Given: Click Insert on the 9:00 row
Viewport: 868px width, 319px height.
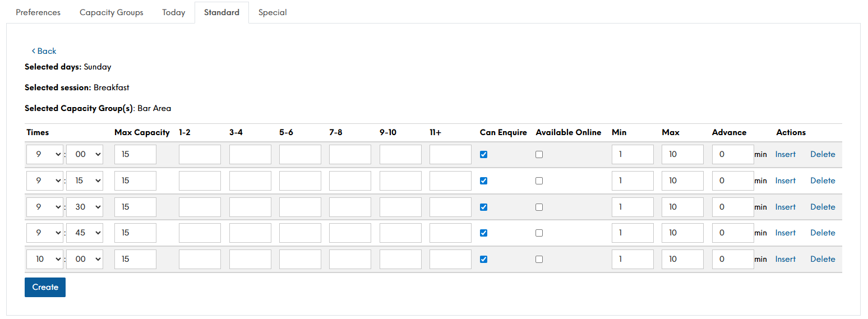Looking at the screenshot, I should [785, 155].
